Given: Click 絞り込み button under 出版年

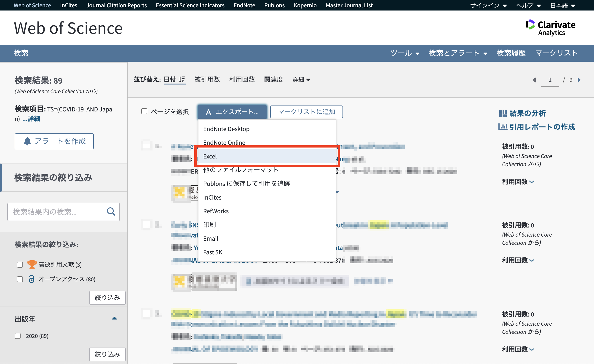Looking at the screenshot, I should tap(107, 354).
